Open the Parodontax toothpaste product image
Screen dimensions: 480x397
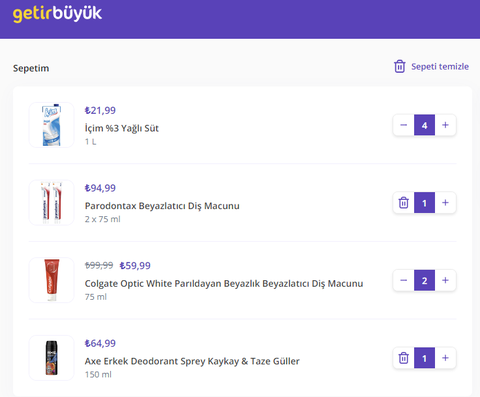click(51, 203)
